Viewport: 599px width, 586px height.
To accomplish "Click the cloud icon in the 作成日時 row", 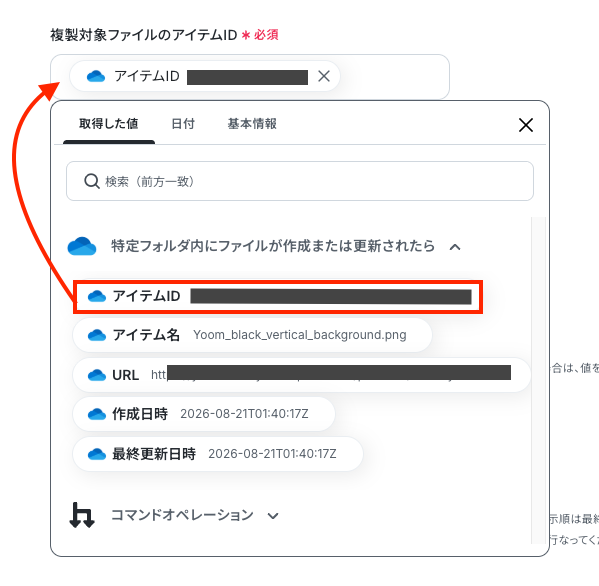I will coord(97,414).
